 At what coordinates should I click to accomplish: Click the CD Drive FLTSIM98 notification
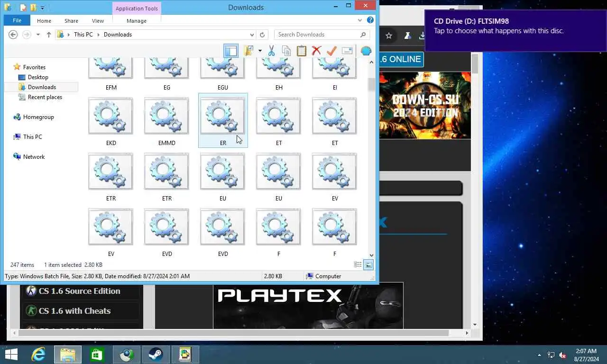515,31
